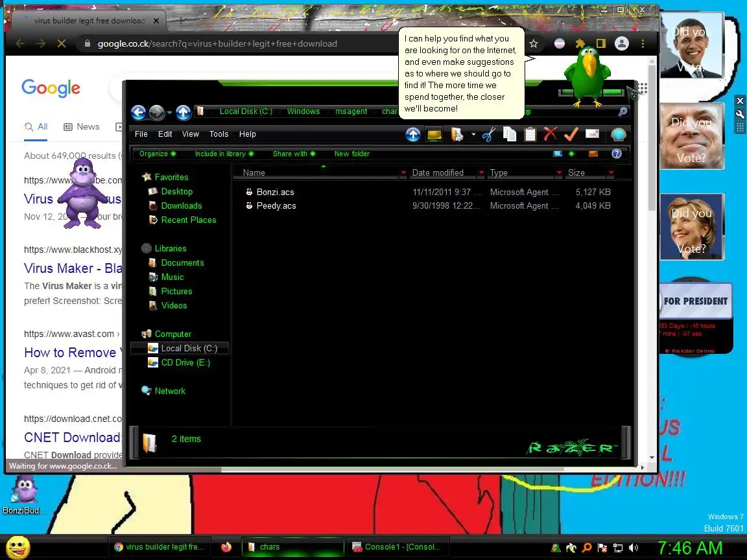Select CD Drive (E:) in the navigation pane
The height and width of the screenshot is (560, 747).
coord(185,363)
